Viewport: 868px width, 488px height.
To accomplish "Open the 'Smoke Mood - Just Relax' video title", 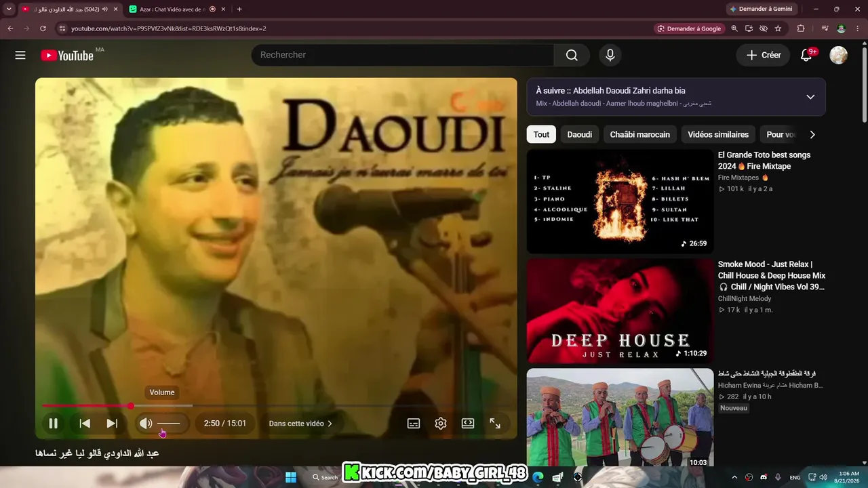I will coord(772,276).
